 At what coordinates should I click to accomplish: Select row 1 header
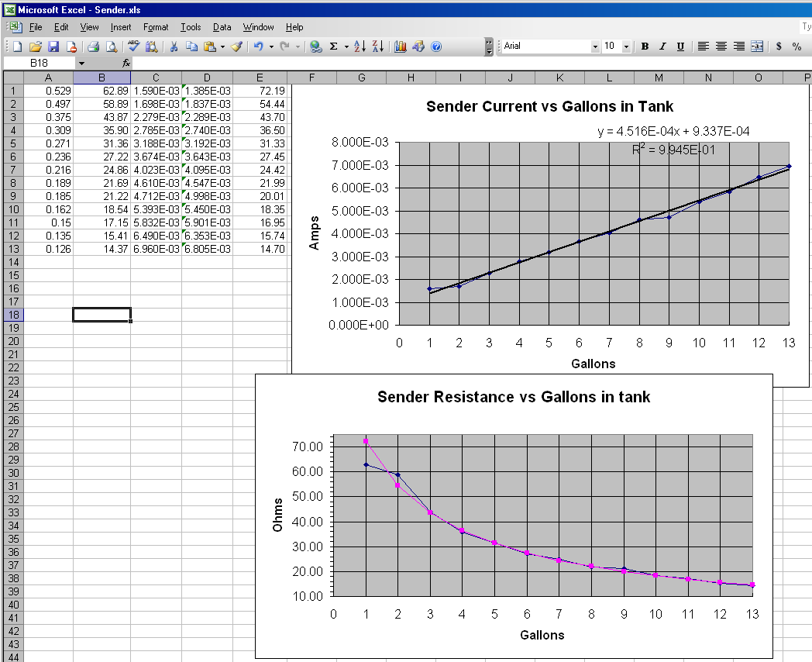click(13, 91)
